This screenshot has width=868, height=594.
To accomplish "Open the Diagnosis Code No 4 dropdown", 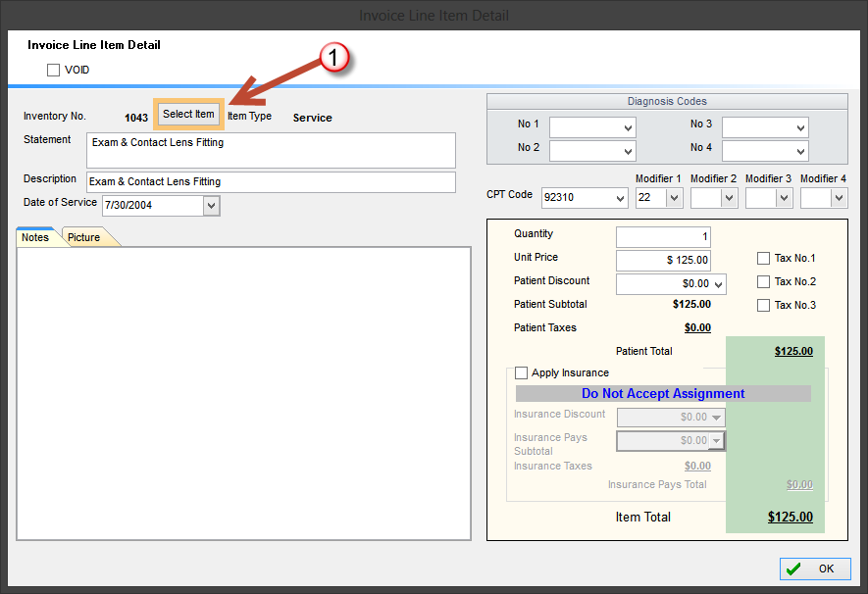I will [x=800, y=151].
